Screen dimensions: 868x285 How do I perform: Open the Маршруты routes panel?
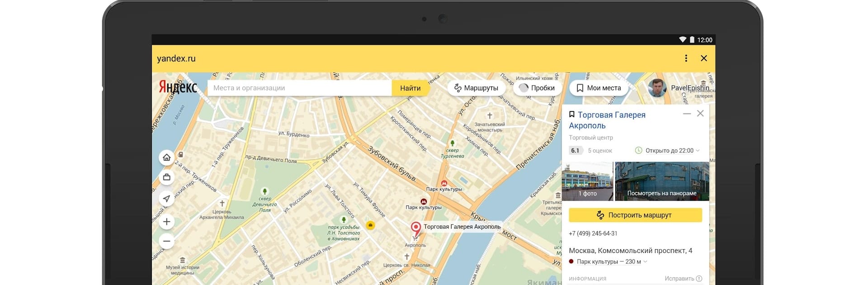click(x=476, y=88)
